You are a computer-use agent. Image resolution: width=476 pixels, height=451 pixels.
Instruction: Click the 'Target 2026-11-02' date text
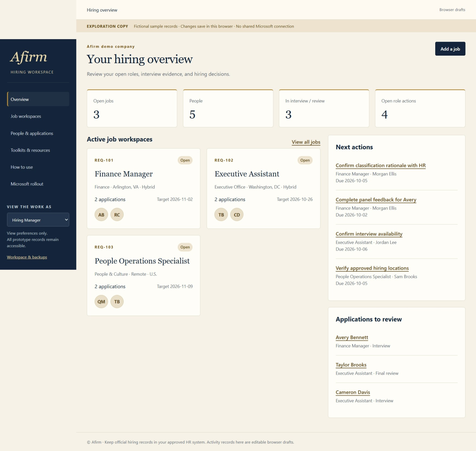(175, 199)
